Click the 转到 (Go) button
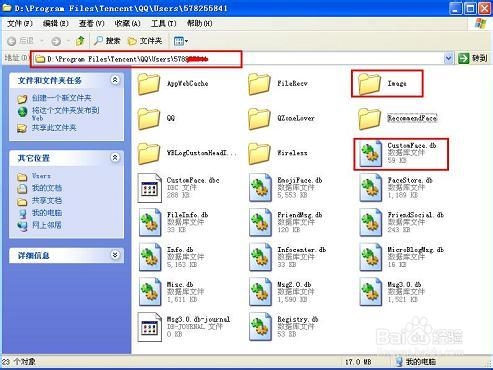Viewport: 493px width, 370px height. coord(473,58)
